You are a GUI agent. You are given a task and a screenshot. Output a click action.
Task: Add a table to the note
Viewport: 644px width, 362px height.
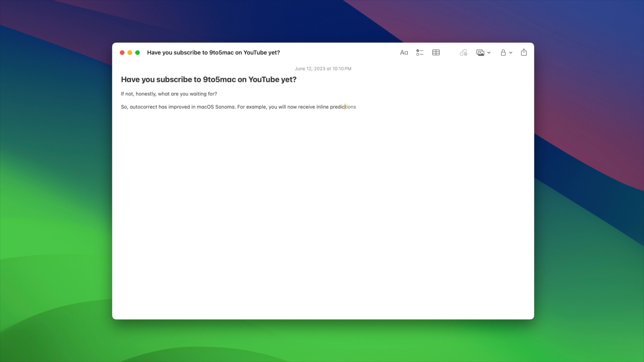436,53
